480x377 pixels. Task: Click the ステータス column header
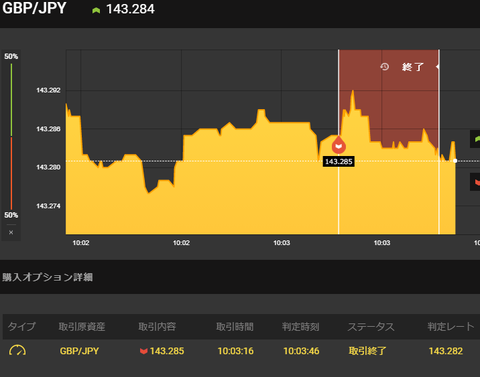click(x=371, y=326)
